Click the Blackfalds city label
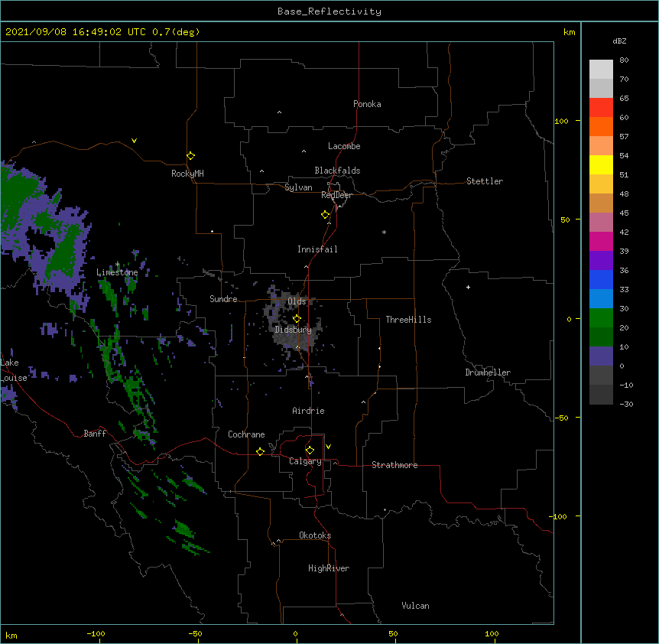 click(337, 171)
